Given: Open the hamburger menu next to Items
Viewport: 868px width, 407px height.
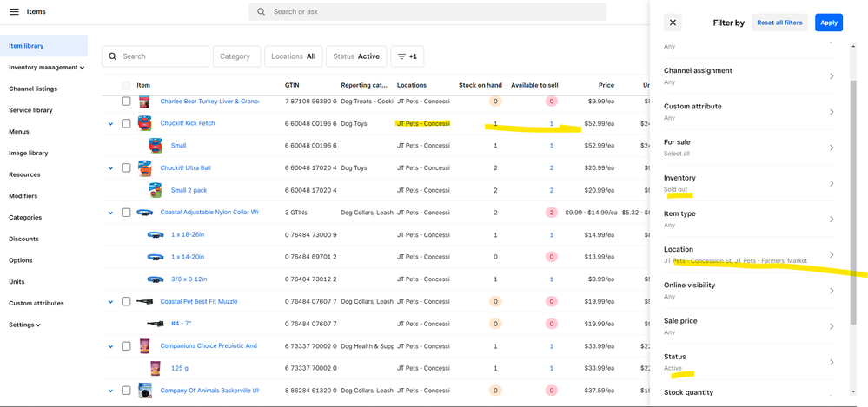Looking at the screenshot, I should 15,11.
